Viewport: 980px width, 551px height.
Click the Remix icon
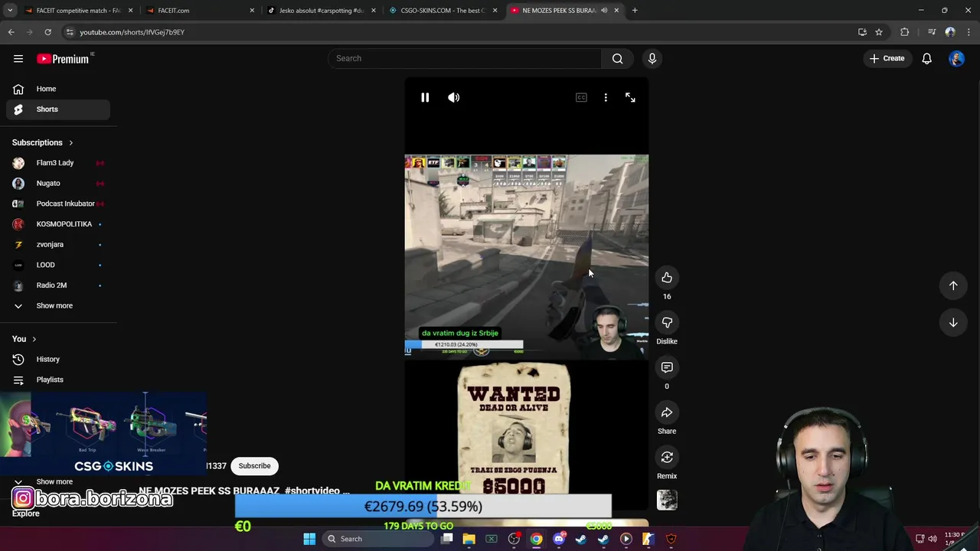pyautogui.click(x=667, y=457)
